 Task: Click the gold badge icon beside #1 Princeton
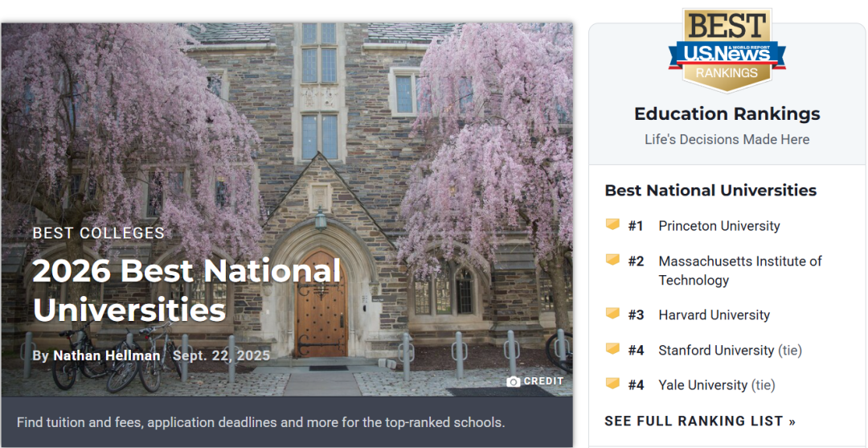pyautogui.click(x=612, y=224)
